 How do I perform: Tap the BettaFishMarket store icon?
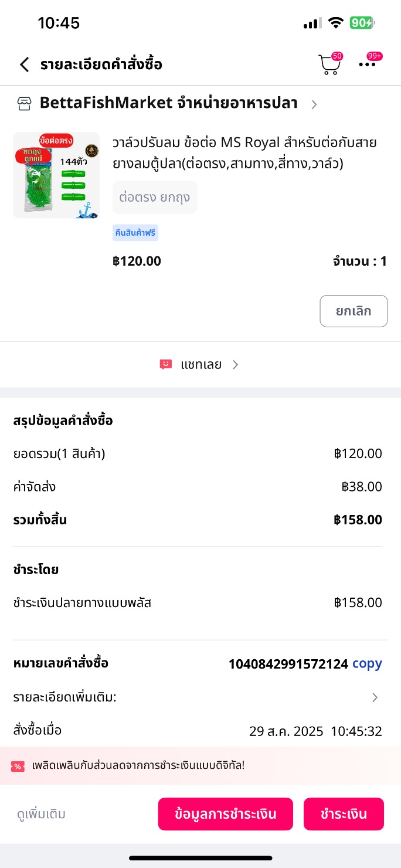(x=23, y=104)
